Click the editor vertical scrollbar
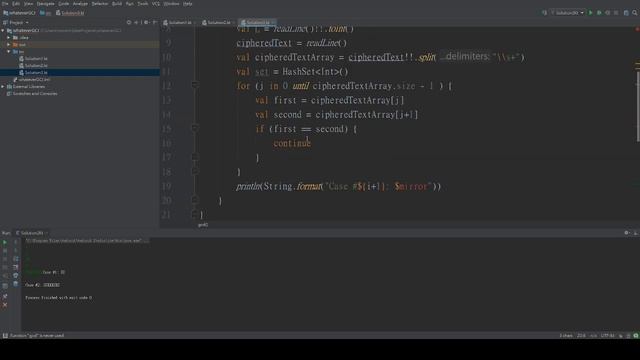Screen dimensions: 640x360 coord(638,106)
